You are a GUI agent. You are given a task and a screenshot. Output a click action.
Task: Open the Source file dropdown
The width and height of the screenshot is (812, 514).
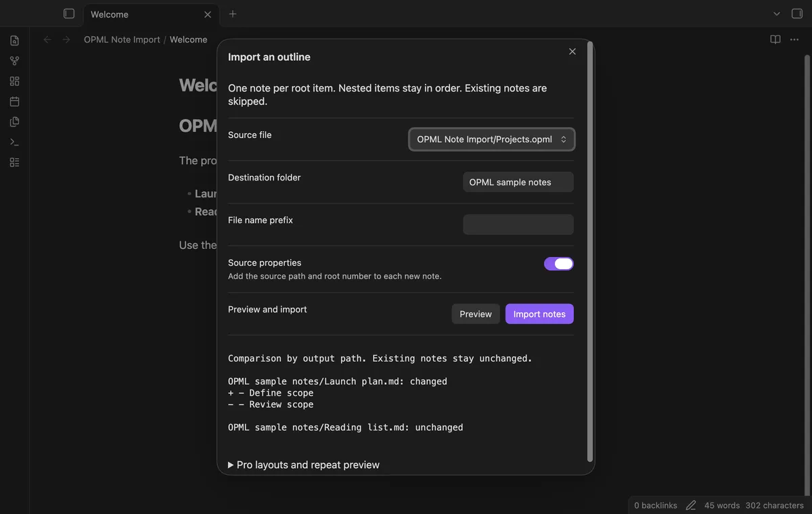492,139
